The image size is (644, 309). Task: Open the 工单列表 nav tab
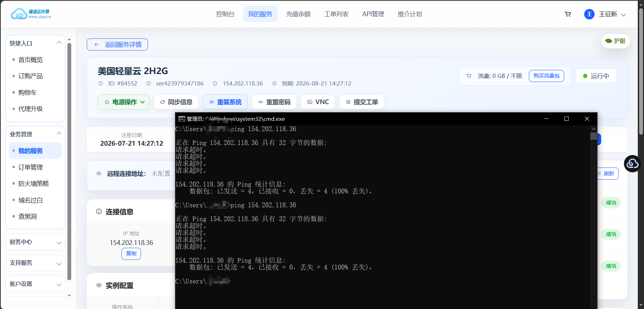click(x=336, y=14)
